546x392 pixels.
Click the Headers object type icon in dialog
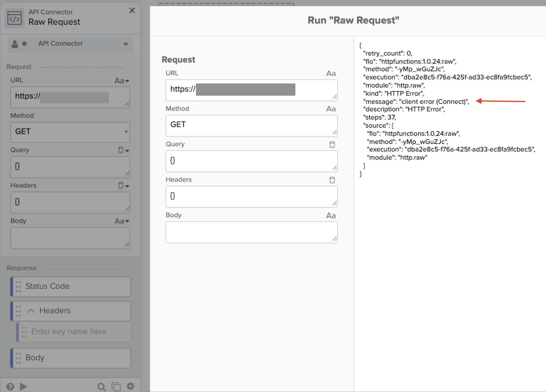332,180
